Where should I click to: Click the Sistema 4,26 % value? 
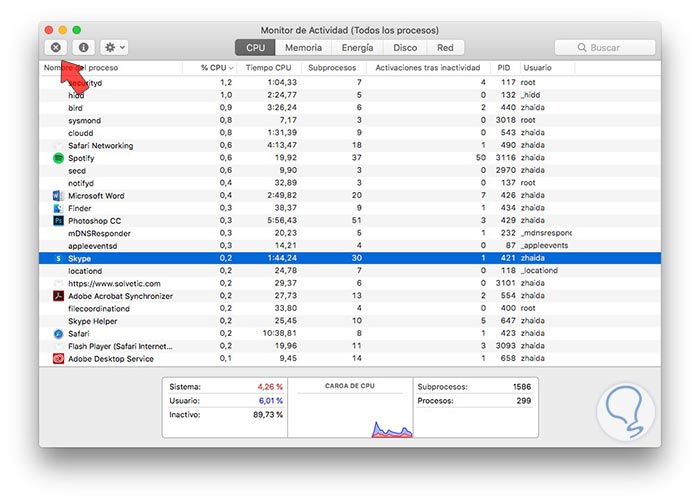270,387
